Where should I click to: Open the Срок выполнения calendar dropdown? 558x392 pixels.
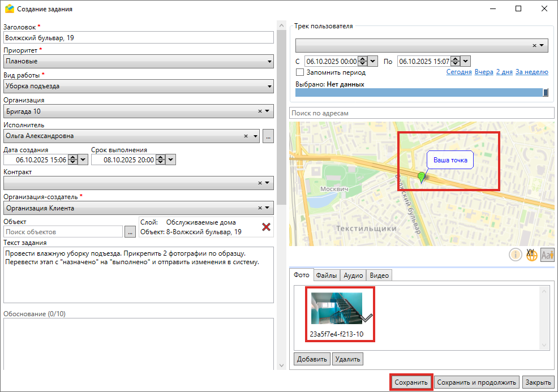click(171, 160)
